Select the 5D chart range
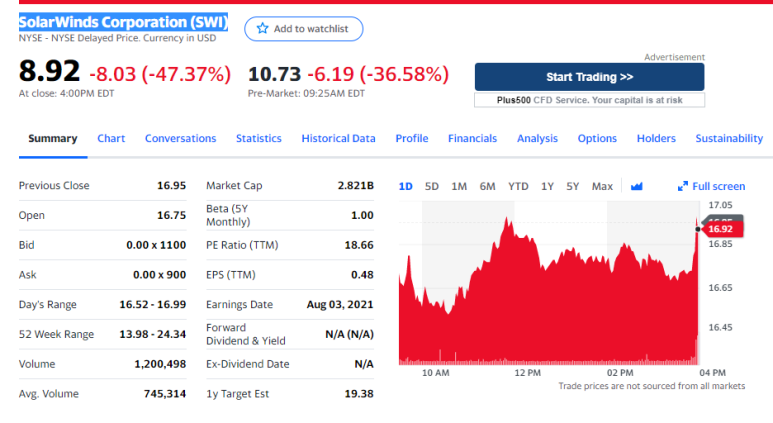The height and width of the screenshot is (423, 773). click(431, 186)
